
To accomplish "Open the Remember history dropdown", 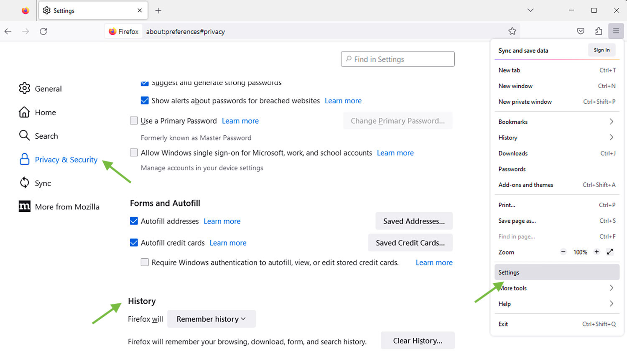I will (211, 319).
